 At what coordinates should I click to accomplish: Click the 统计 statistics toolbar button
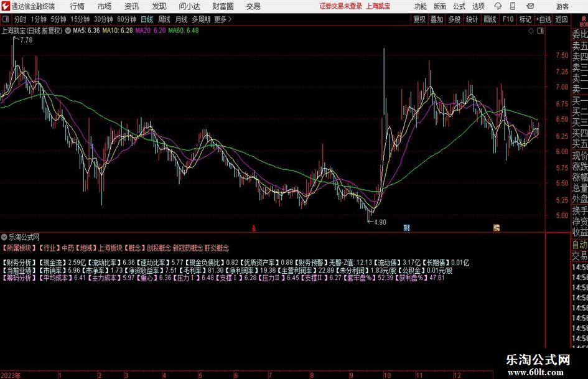click(472, 19)
